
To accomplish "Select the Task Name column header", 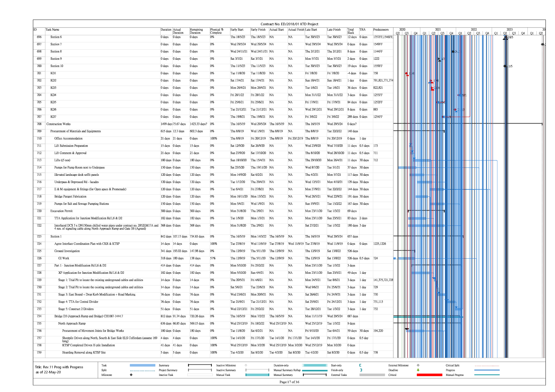I will [53, 30].
